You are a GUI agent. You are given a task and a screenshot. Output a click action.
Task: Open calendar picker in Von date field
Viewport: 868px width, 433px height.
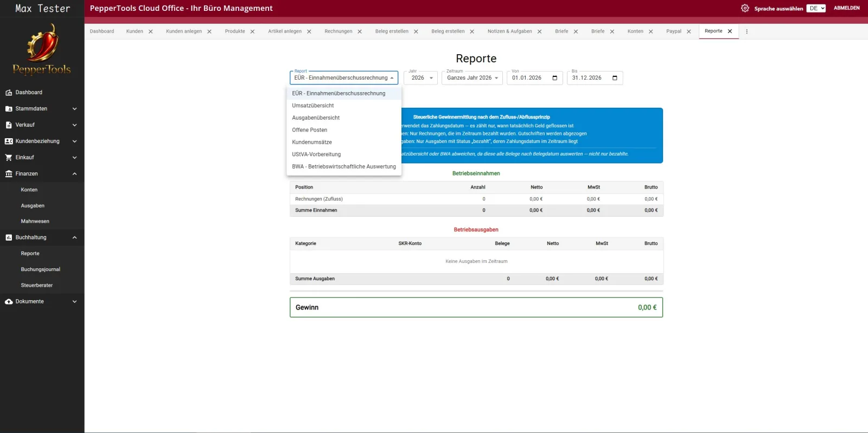tap(554, 78)
